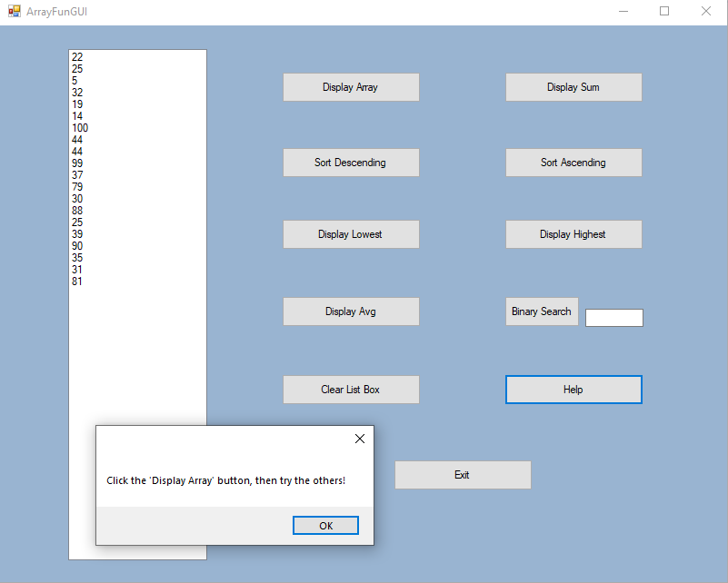Sort the array descending
The width and height of the screenshot is (728, 583).
[351, 163]
